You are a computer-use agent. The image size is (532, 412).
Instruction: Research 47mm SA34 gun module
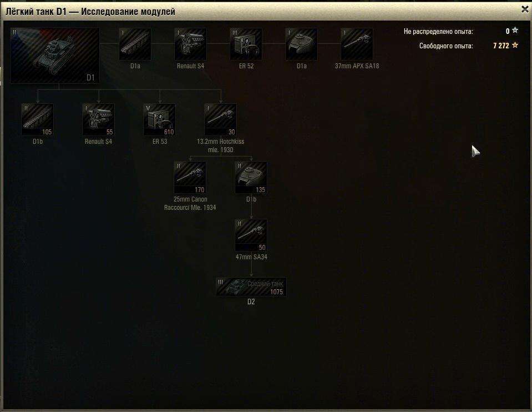[x=251, y=235]
